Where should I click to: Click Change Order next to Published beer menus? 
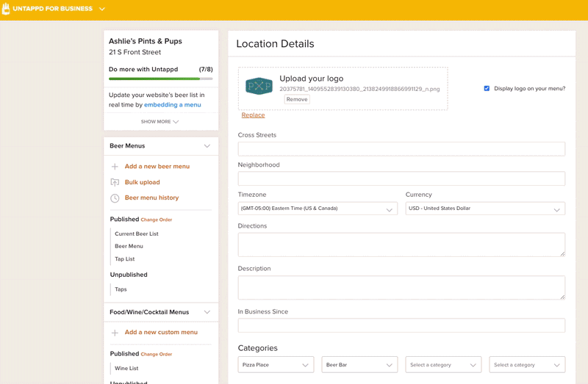coord(157,220)
